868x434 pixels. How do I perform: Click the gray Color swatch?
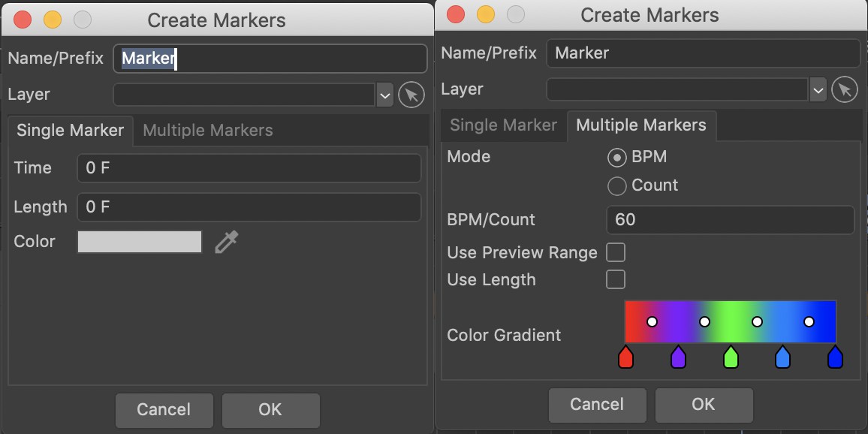140,242
